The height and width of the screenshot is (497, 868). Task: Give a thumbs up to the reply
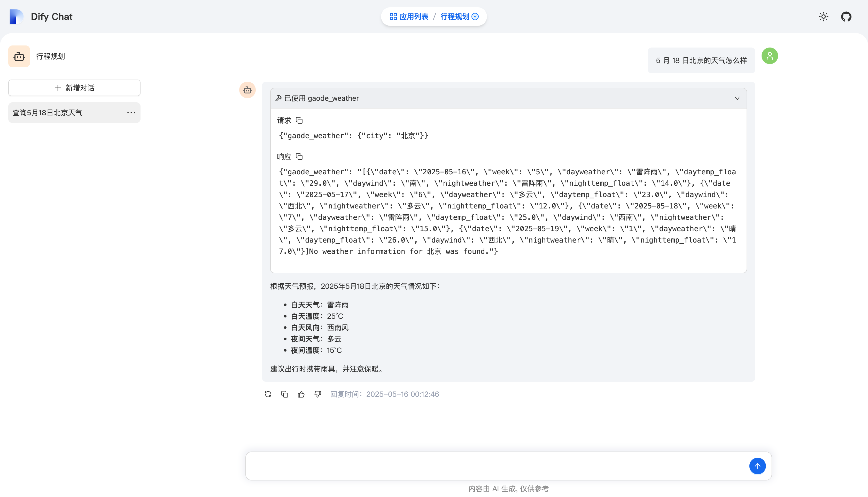pyautogui.click(x=301, y=394)
